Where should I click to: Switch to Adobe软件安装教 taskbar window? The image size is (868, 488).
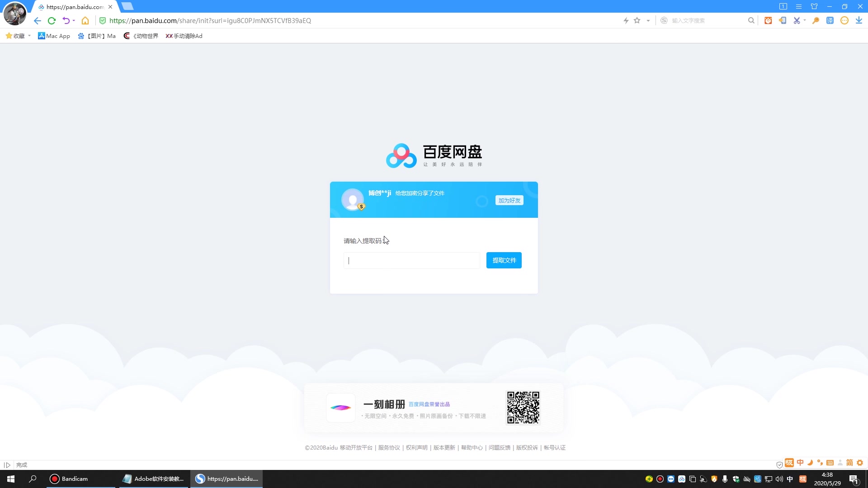[x=154, y=479]
